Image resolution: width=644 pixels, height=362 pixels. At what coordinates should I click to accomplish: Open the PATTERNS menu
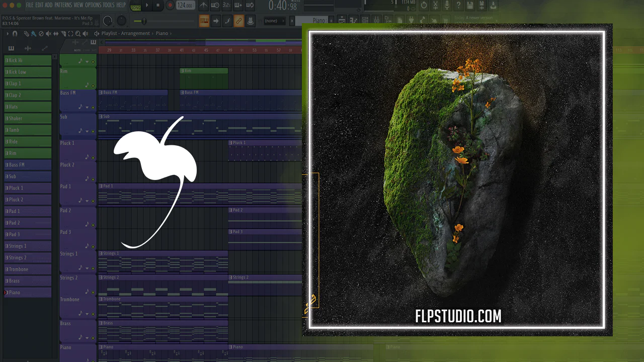[x=63, y=5]
